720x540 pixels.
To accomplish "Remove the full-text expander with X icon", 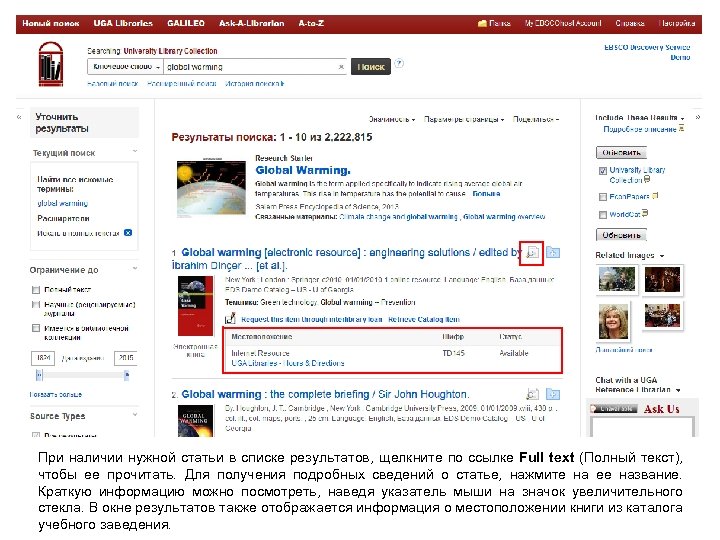I will pos(128,233).
